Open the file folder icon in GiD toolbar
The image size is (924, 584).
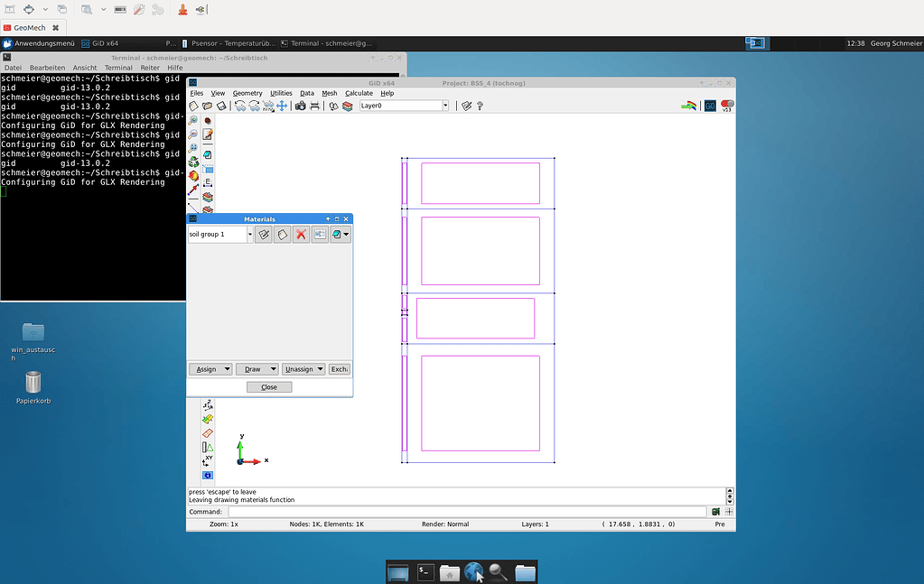pyautogui.click(x=207, y=106)
